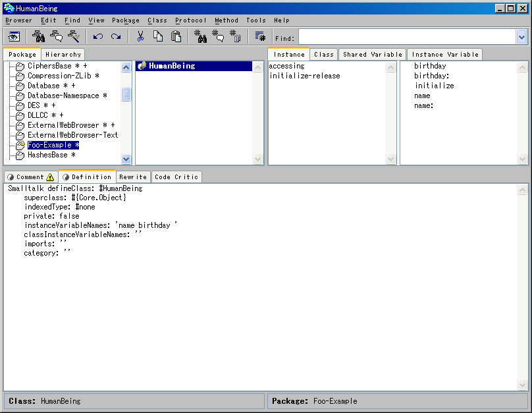
Task: Click the Find input field
Action: (x=408, y=37)
